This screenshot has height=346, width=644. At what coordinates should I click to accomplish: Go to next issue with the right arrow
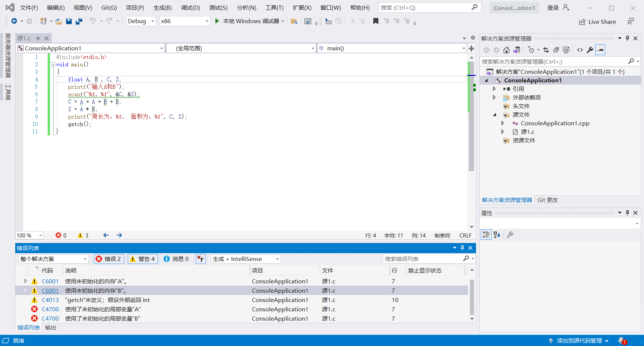click(x=119, y=235)
